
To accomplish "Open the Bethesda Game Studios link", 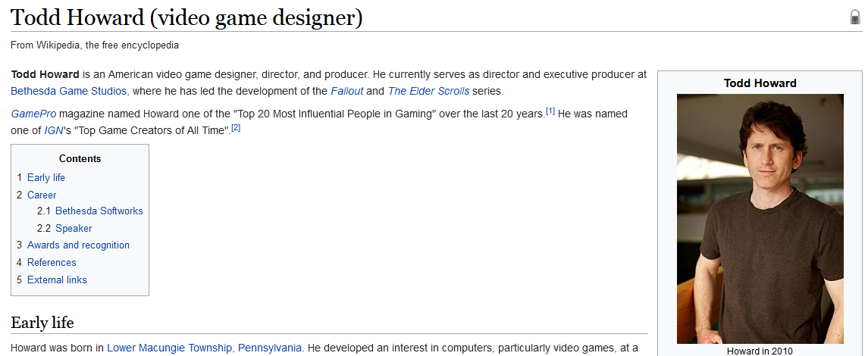I will tap(68, 91).
